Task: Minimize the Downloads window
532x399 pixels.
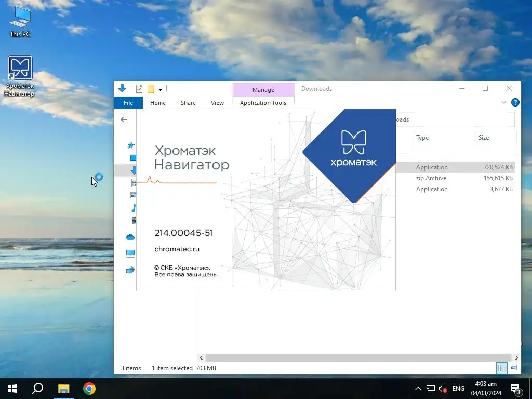Action: click(462, 88)
